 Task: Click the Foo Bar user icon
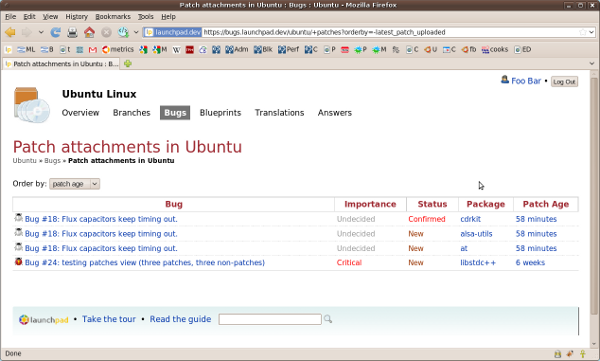point(505,80)
